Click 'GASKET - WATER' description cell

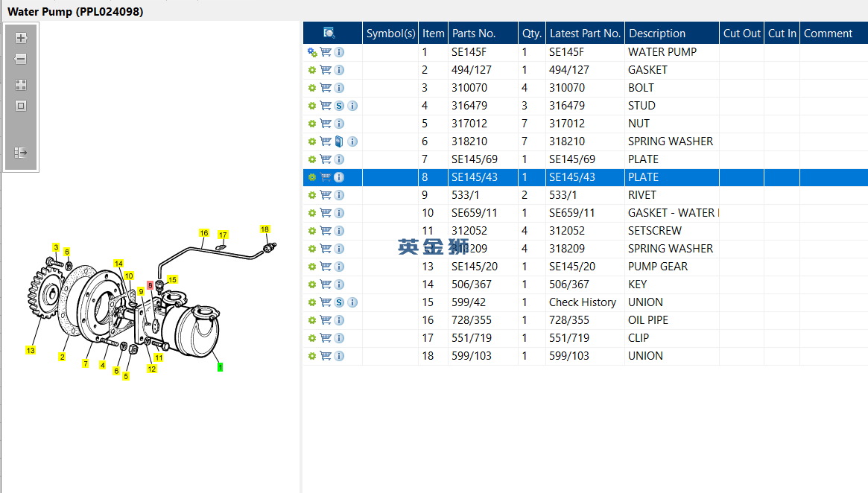[671, 213]
